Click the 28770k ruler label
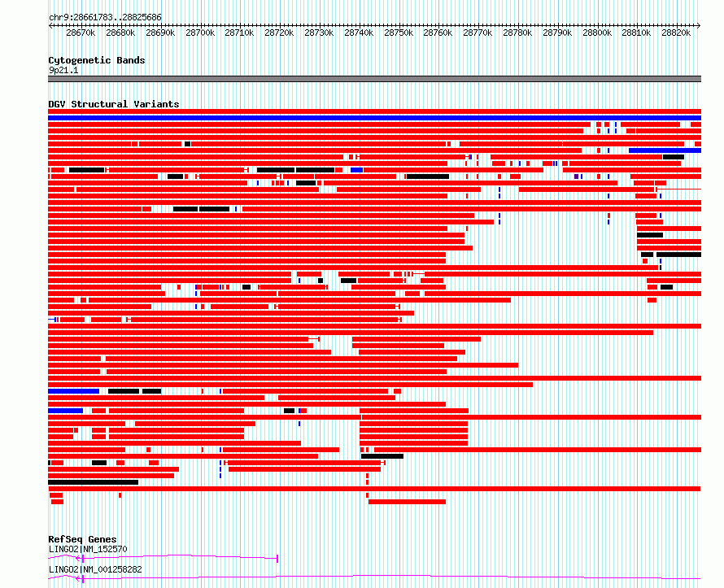The image size is (724, 588). pos(478,33)
